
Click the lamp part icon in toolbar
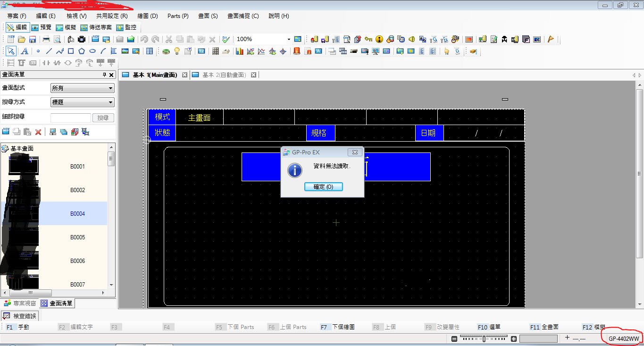coord(177,51)
